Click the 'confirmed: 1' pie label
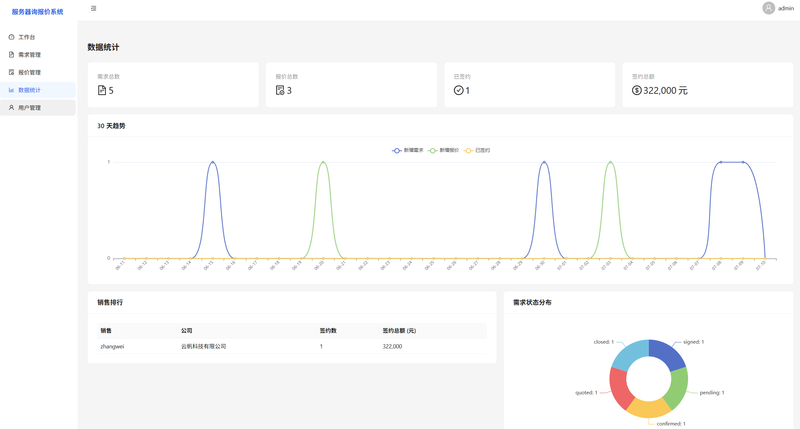Screen dimensions: 800x429 coord(671,424)
